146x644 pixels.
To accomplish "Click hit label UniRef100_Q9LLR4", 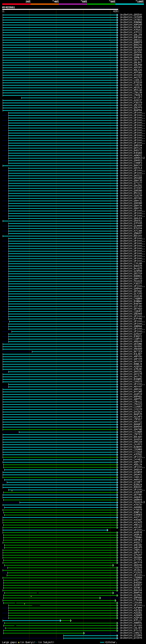I will point(131,35).
